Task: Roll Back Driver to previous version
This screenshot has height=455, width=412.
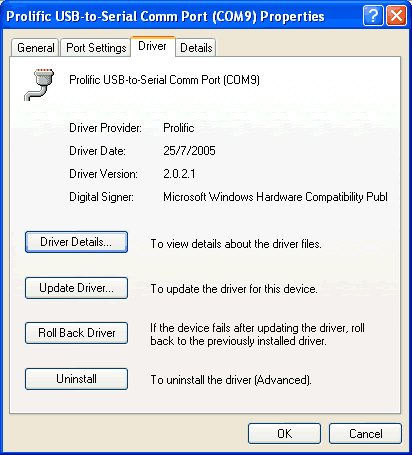Action: point(76,333)
